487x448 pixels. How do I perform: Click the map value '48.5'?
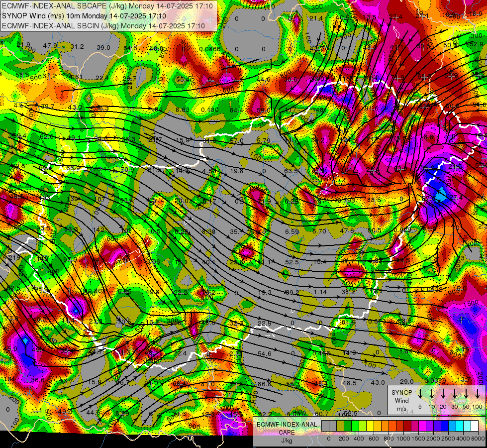pos(349,383)
